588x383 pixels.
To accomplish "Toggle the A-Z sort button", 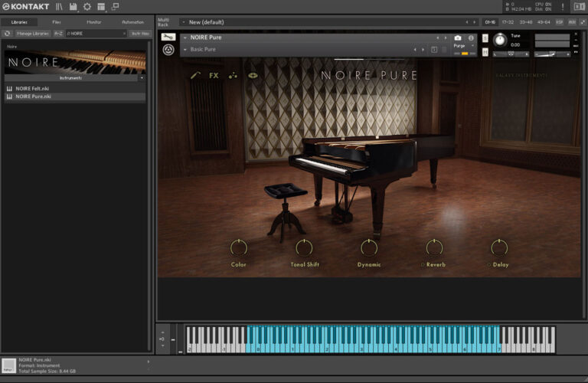I will click(x=58, y=34).
